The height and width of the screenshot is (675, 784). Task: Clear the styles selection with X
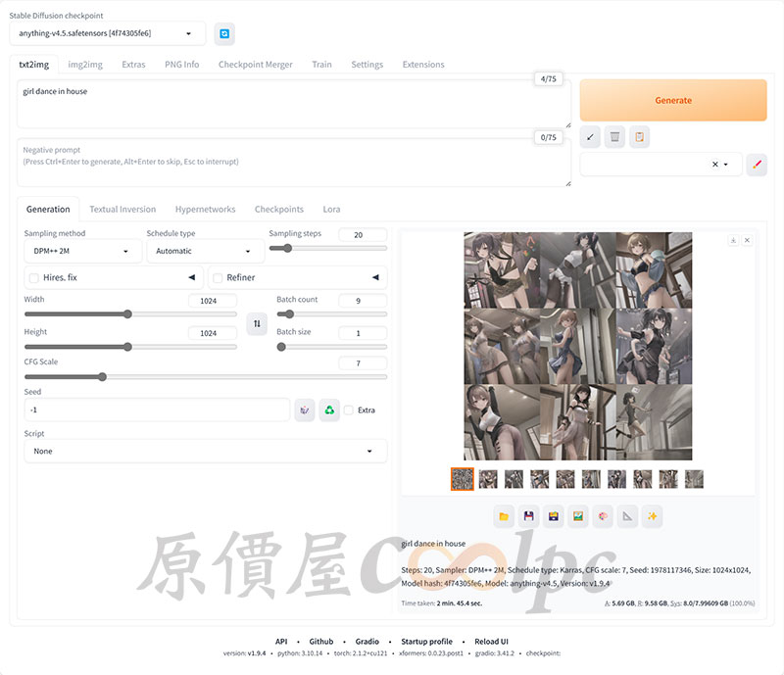point(715,164)
